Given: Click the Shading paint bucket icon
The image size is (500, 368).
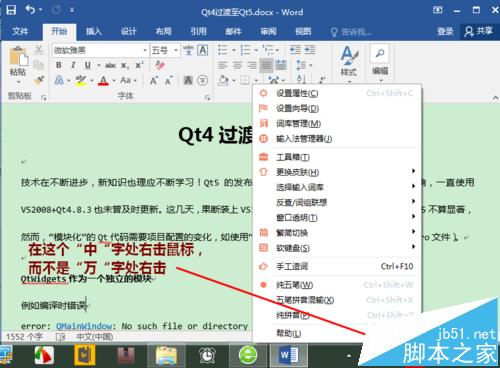Looking at the screenshot, I should pyautogui.click(x=223, y=80).
